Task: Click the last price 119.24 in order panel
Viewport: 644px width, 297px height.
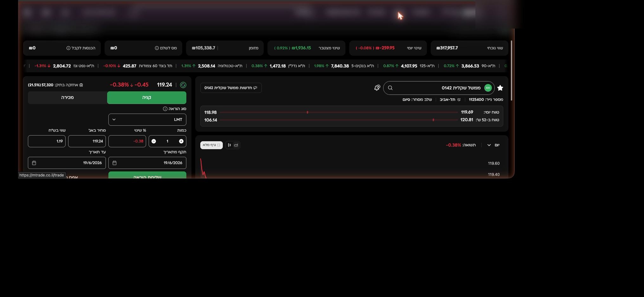Action: 164,85
